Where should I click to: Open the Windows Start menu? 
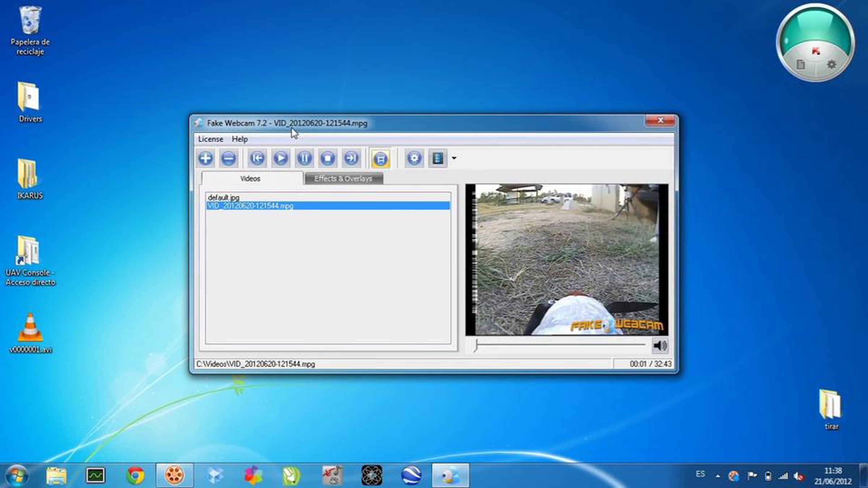tap(17, 475)
